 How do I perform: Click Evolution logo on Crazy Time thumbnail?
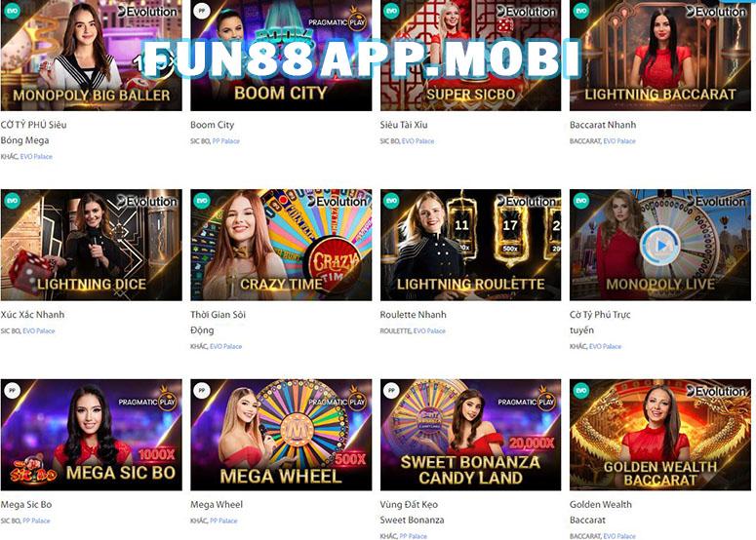tap(338, 202)
